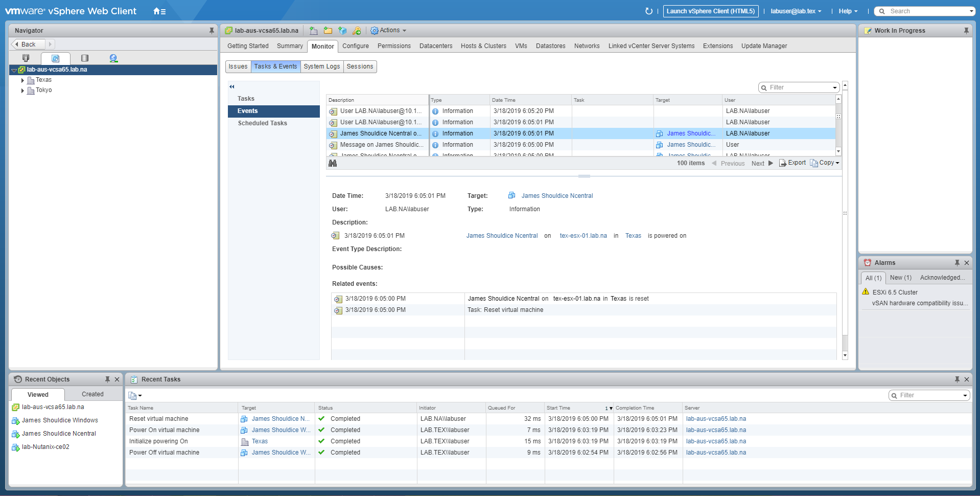Select Scheduled Tasks in the side menu

[274, 123]
